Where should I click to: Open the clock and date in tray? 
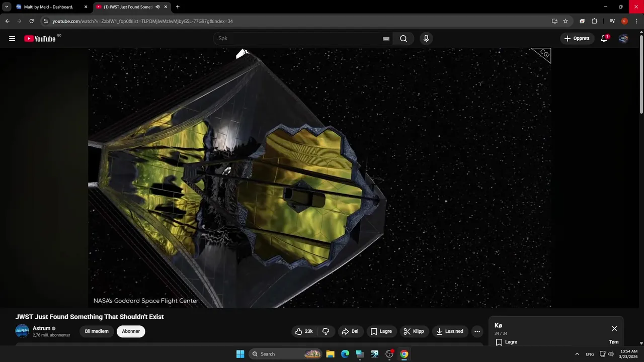629,354
